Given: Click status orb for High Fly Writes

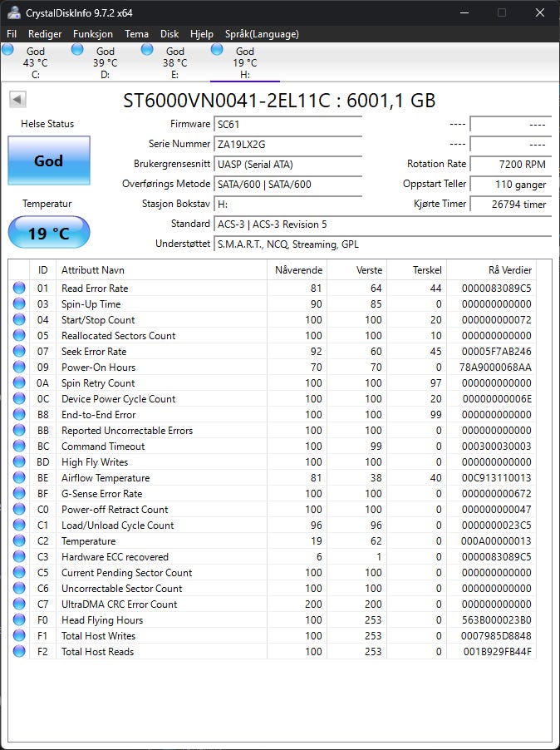Looking at the screenshot, I should (19, 461).
